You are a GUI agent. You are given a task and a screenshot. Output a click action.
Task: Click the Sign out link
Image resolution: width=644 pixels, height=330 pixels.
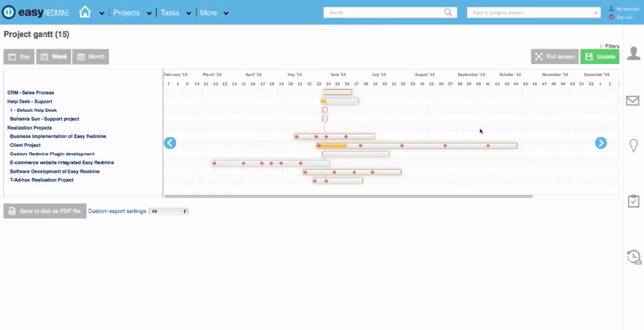coord(625,17)
